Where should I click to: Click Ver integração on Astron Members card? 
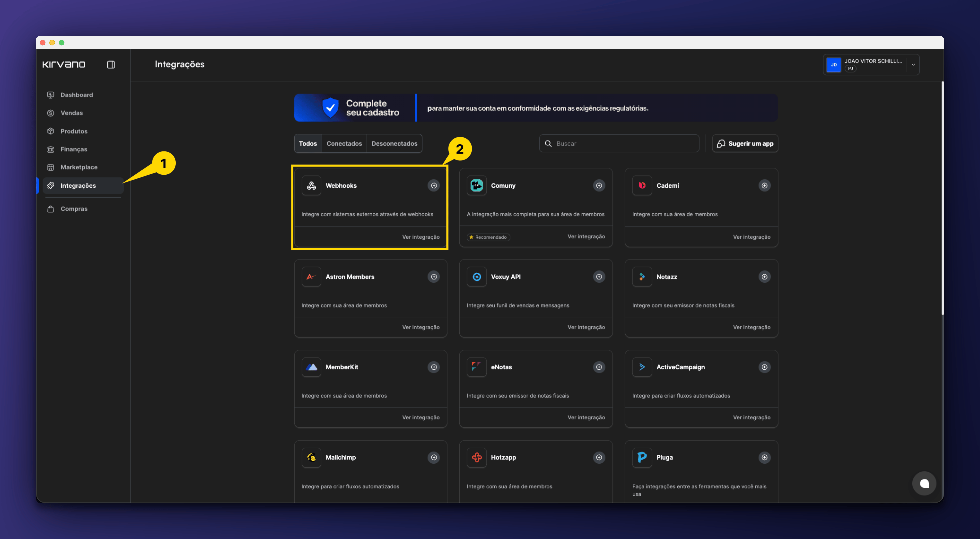(421, 327)
